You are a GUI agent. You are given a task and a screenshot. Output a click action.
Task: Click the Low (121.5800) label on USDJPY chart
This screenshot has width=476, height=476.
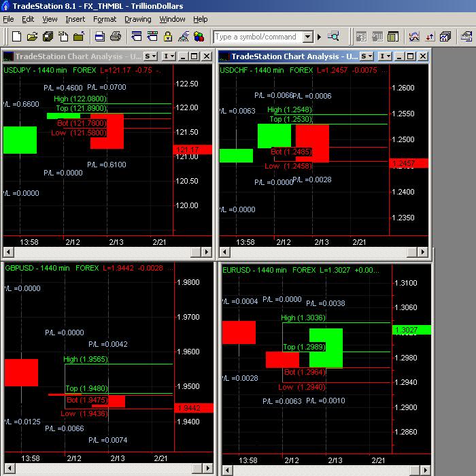click(x=80, y=133)
